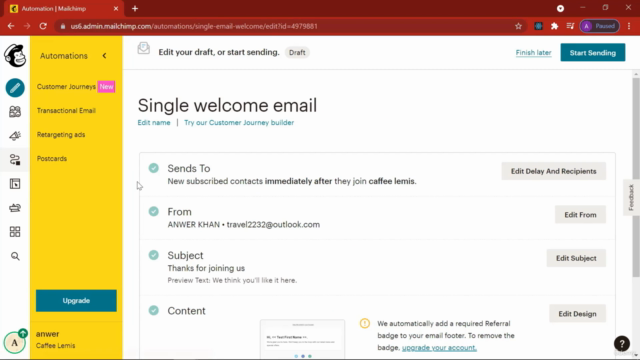640x360 pixels.
Task: Click the browser profile Paused button
Action: (600, 26)
